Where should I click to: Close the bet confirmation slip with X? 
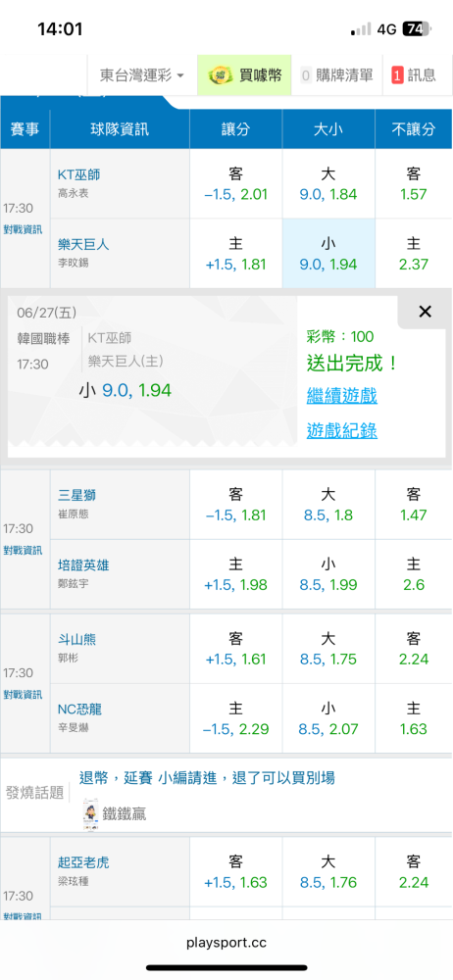(x=425, y=312)
